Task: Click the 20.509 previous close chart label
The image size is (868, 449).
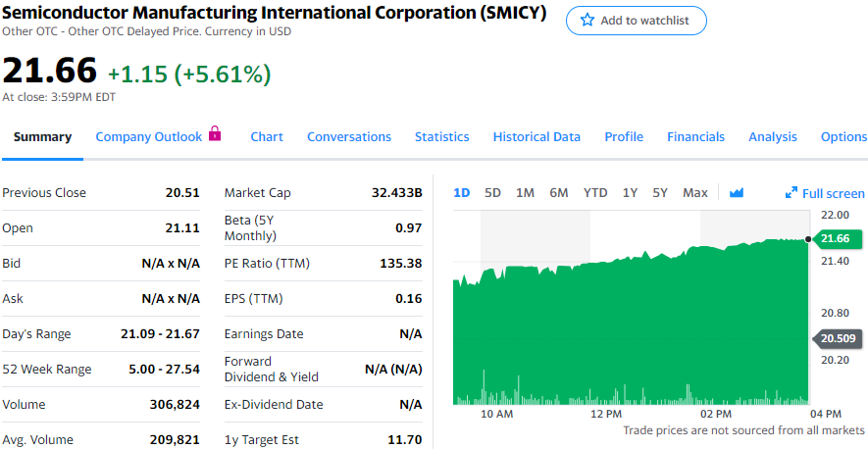Action: (837, 338)
